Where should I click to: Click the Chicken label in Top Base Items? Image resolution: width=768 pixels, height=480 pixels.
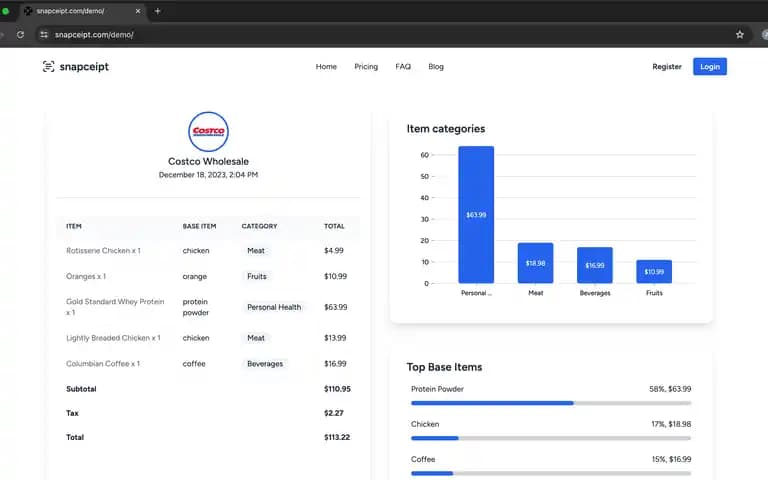[x=425, y=424]
